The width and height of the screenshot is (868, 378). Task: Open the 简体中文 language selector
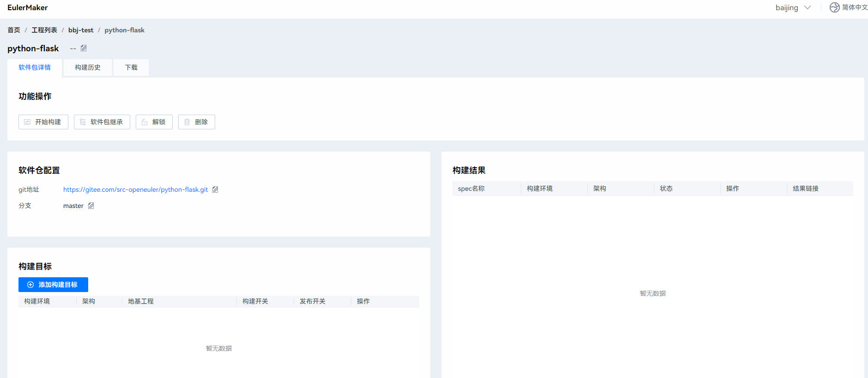coord(854,7)
